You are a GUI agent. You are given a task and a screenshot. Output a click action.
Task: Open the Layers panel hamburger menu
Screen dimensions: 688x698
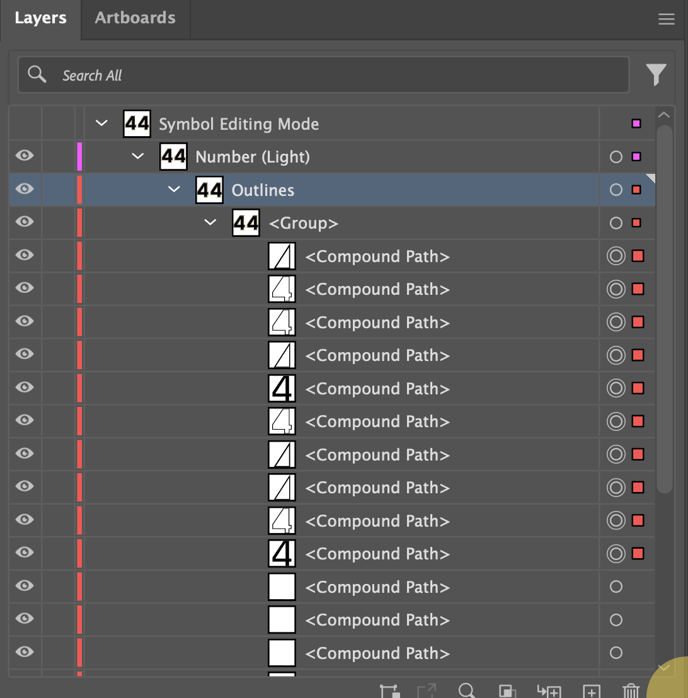point(666,19)
